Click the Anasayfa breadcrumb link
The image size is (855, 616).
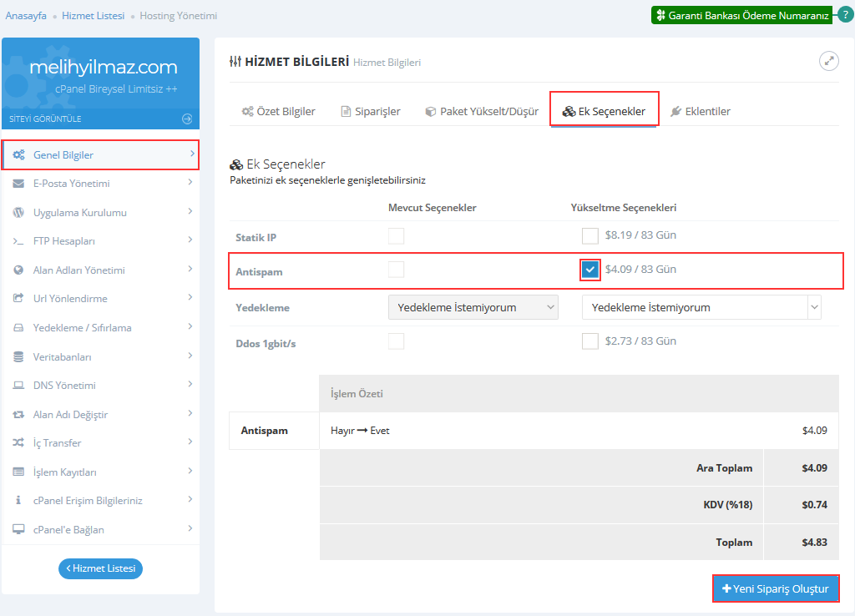26,16
